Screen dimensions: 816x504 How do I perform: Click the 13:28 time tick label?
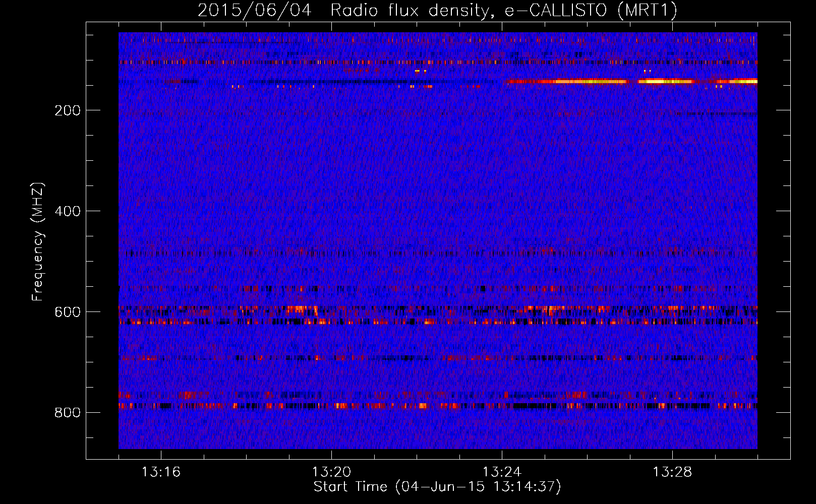tap(672, 472)
